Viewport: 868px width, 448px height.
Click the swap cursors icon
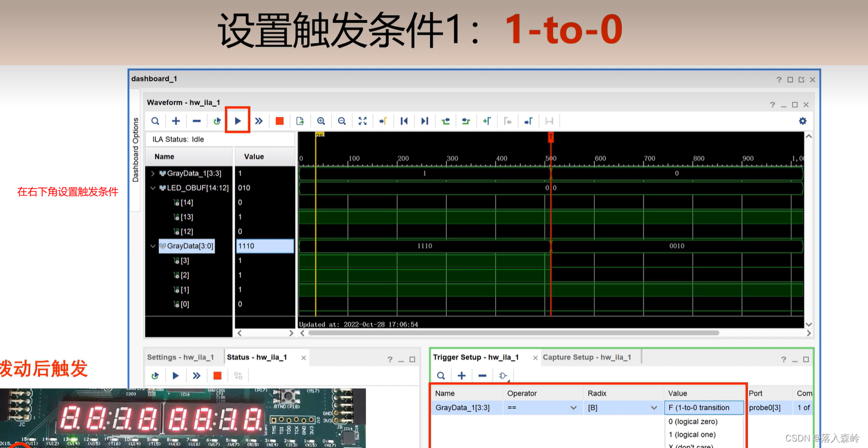[549, 121]
